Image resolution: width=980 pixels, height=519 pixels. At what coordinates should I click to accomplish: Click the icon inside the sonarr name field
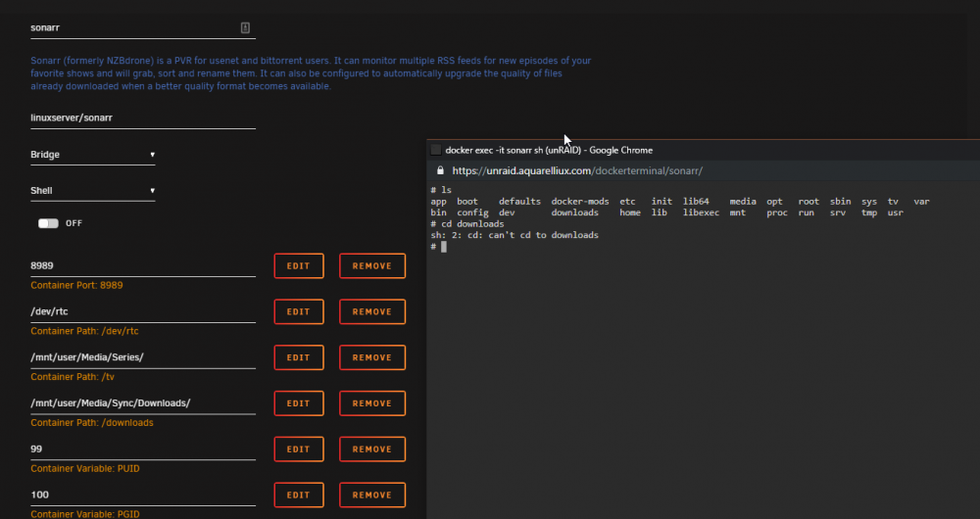[x=245, y=27]
